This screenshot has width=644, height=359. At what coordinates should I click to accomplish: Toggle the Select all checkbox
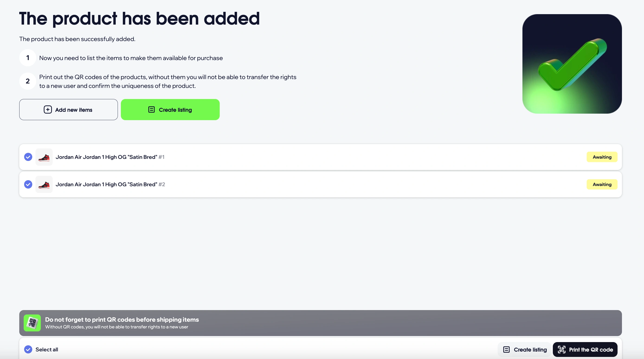tap(28, 349)
